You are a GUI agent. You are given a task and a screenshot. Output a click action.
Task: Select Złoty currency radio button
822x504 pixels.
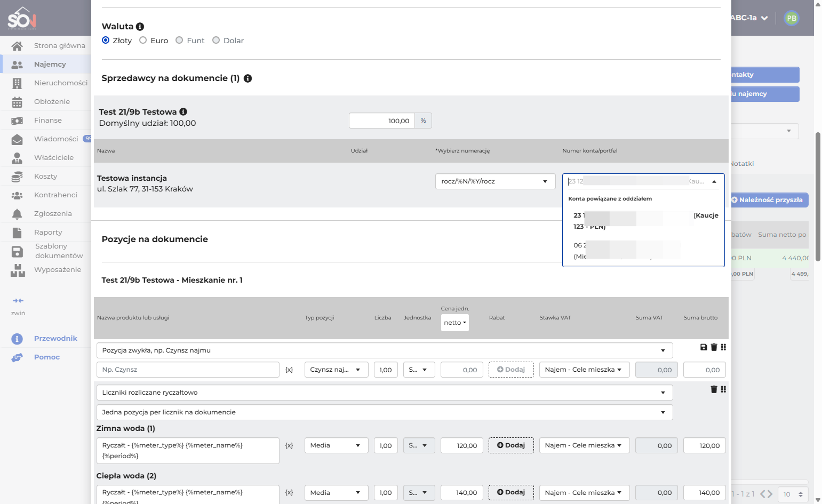[x=106, y=40]
